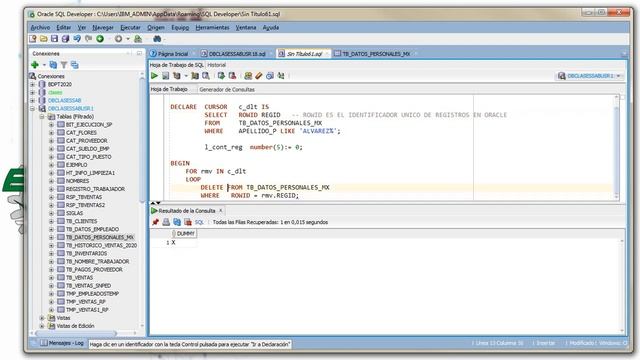The width and height of the screenshot is (640, 360).
Task: Click the green Back navigation circle icon
Action: (100, 39)
